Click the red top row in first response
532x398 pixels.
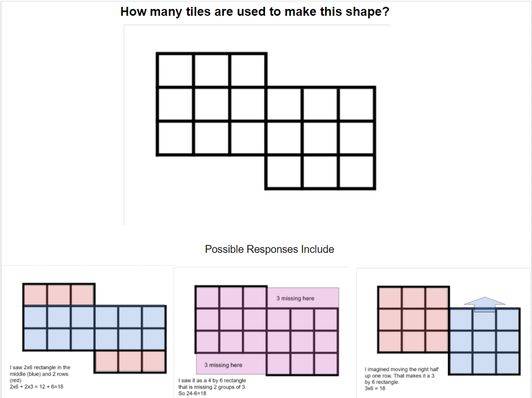coord(59,294)
